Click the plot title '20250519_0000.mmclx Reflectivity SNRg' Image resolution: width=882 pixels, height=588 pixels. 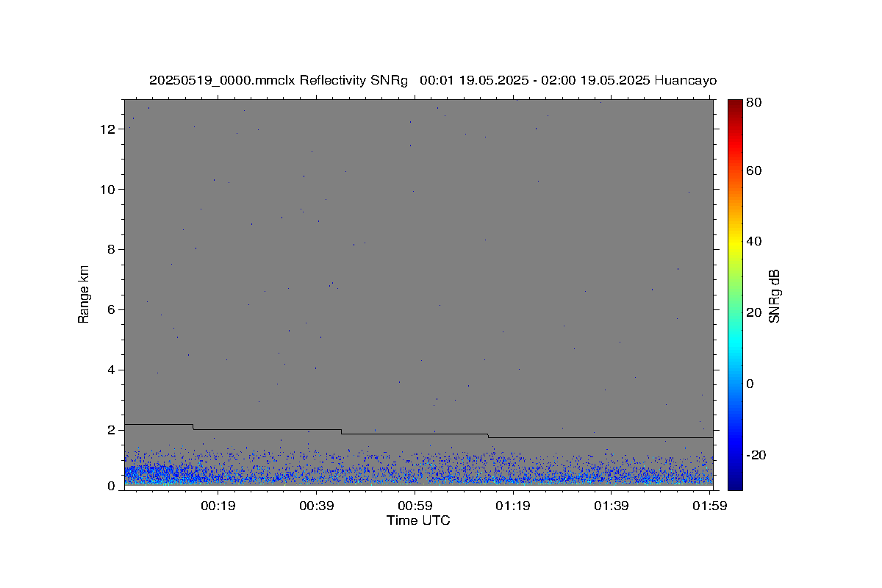pos(279,80)
